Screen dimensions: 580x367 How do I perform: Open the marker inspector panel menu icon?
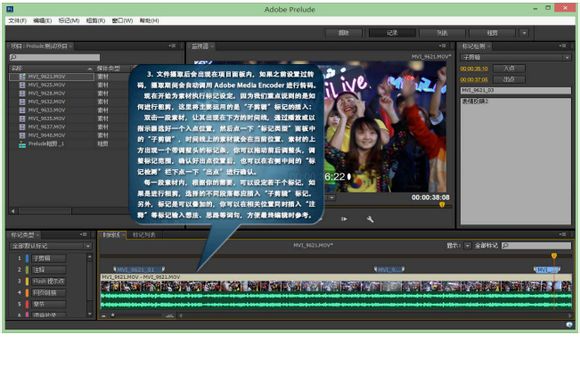pos(562,46)
